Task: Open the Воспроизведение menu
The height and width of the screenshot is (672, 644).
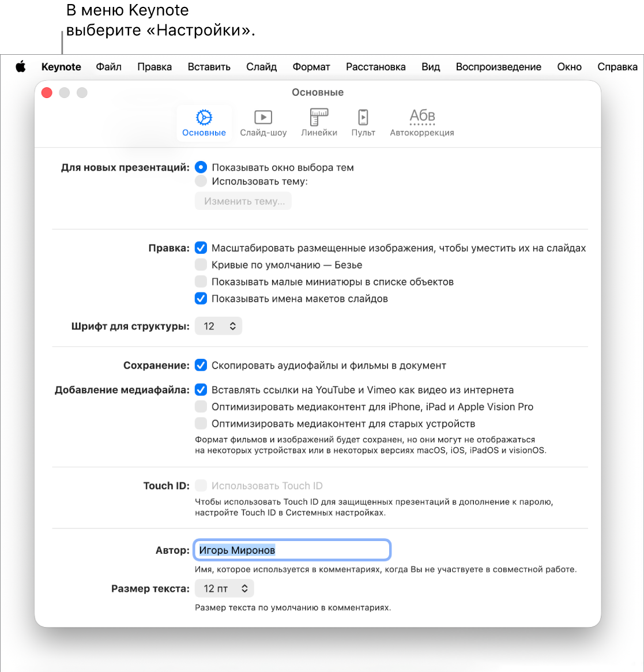Action: 498,67
